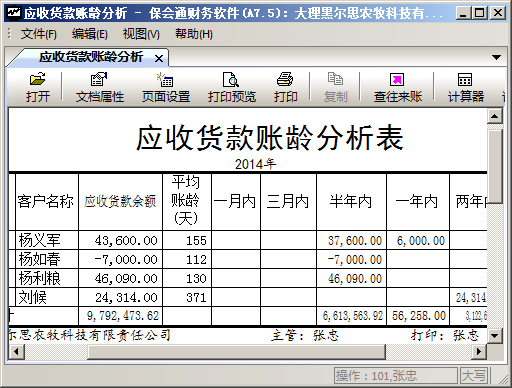512x388 pixels.
Task: Click the vertical scrollbar up arrow
Action: click(495, 116)
